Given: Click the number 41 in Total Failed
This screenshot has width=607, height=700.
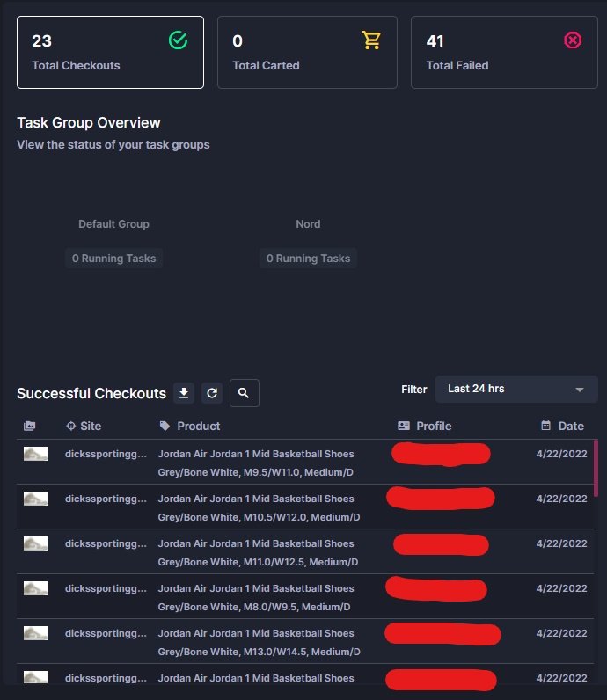Looking at the screenshot, I should click(x=435, y=41).
